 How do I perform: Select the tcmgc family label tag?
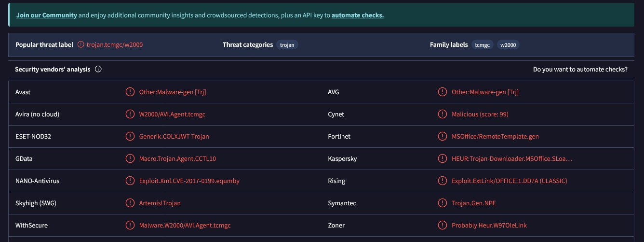coord(483,44)
